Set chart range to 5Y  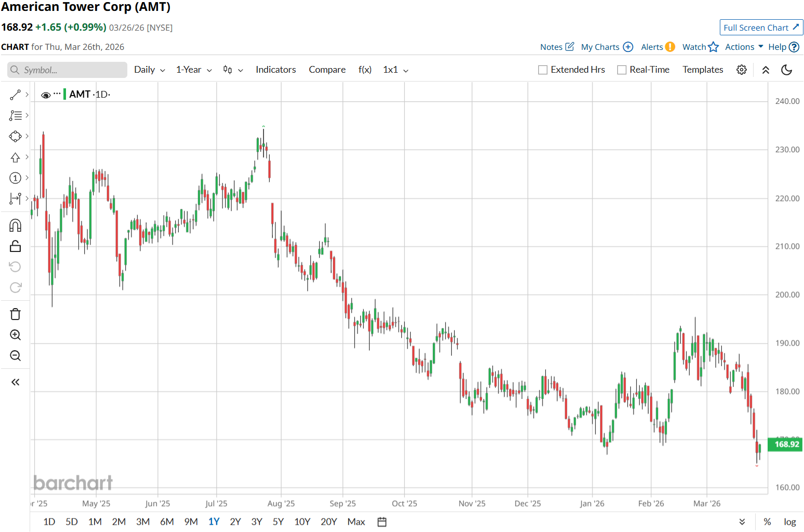(x=278, y=522)
